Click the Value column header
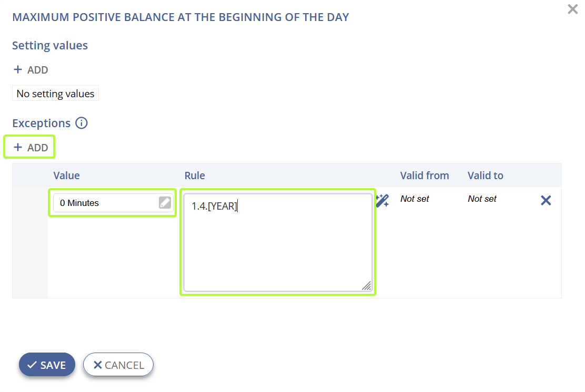 [66, 176]
